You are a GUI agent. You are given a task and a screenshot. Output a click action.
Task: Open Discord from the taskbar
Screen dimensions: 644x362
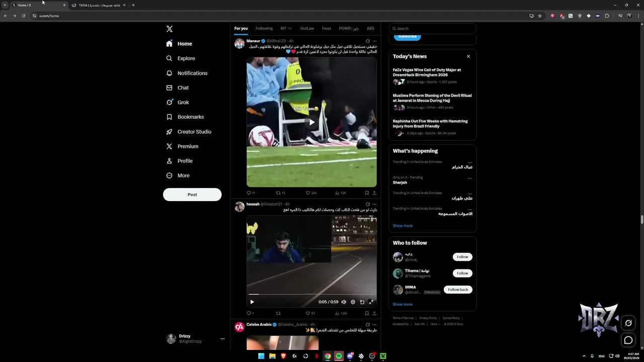(350, 356)
